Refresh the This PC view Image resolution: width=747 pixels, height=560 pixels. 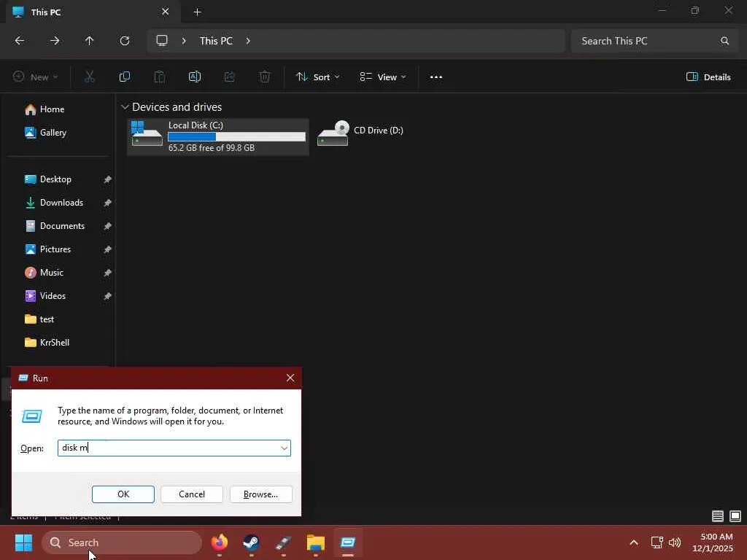pyautogui.click(x=124, y=41)
